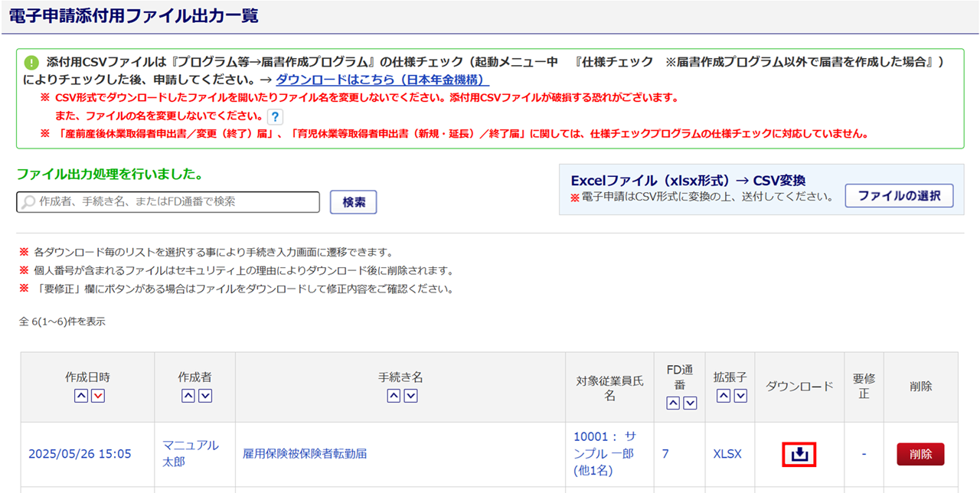
Task: Sort 手続き名 column descending
Action: [410, 396]
